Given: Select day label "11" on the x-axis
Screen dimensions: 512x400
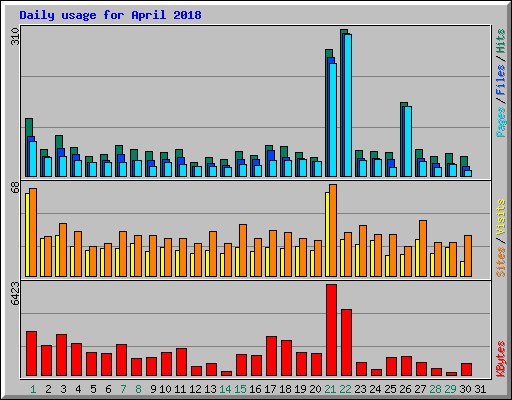Looking at the screenshot, I should 180,389.
